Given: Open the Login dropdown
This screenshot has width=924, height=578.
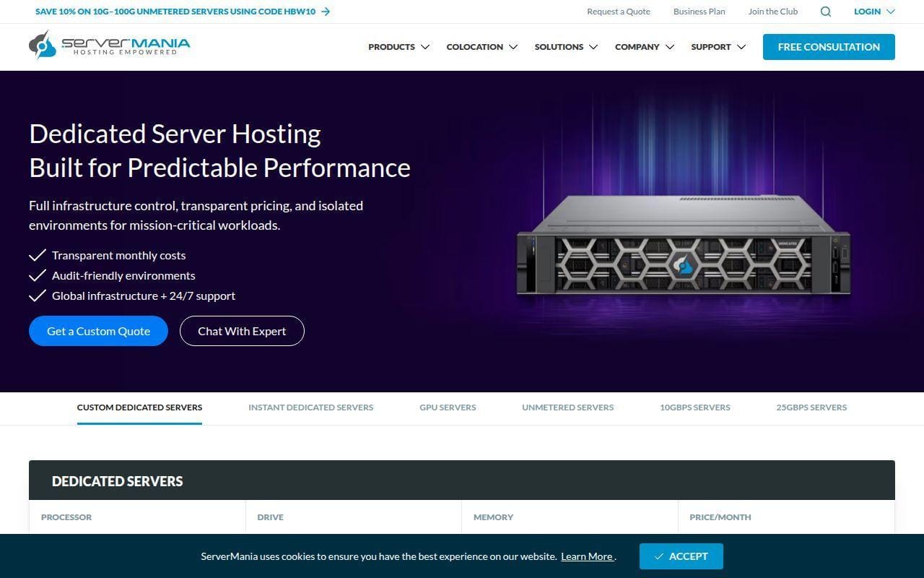Looking at the screenshot, I should [x=874, y=12].
